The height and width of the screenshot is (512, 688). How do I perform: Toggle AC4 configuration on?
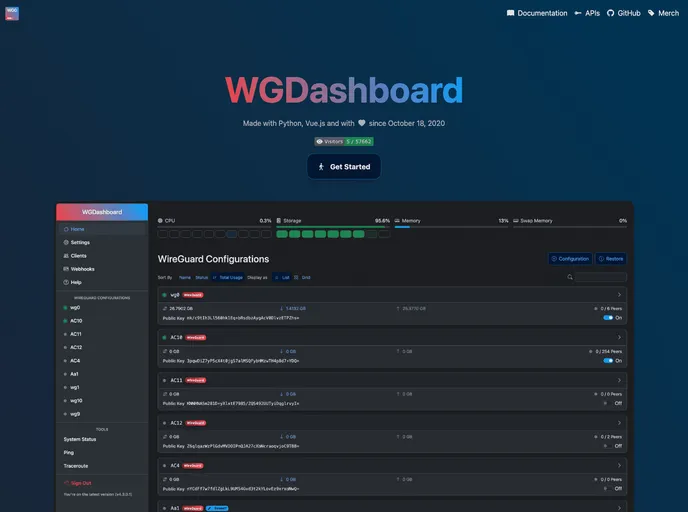coord(608,488)
